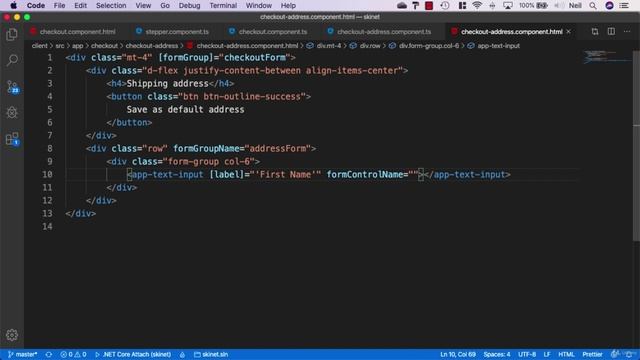Change indentation via Spaces: 4
This screenshot has height=360, width=640.
pyautogui.click(x=497, y=354)
